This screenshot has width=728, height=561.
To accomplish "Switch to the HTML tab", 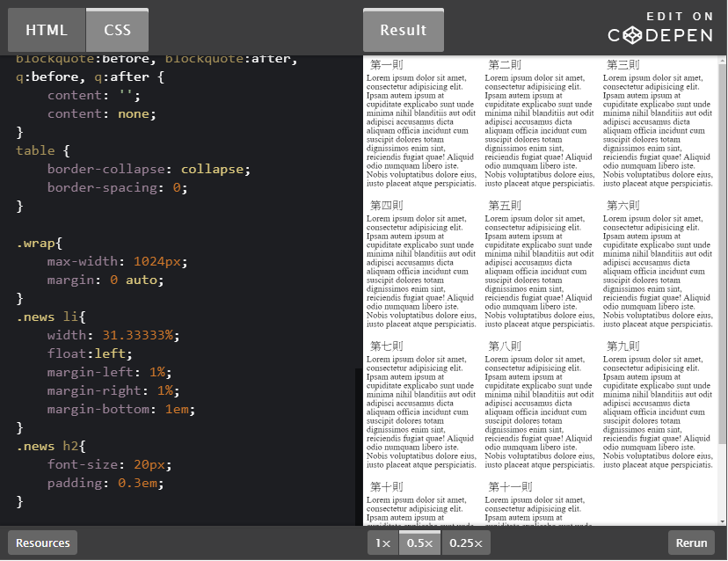I will (47, 30).
